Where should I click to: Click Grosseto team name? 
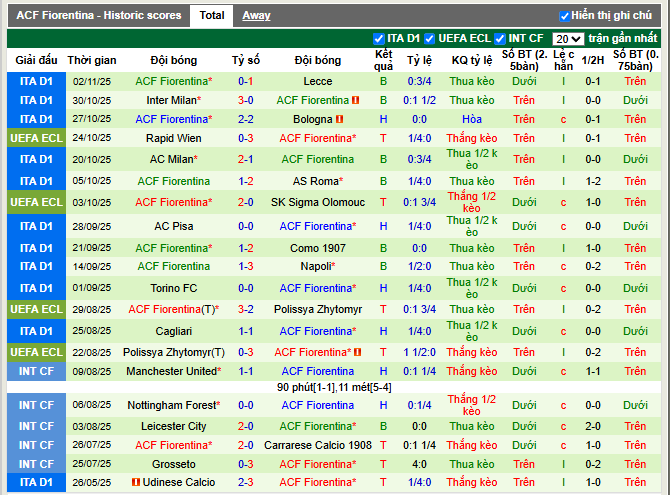(x=173, y=464)
